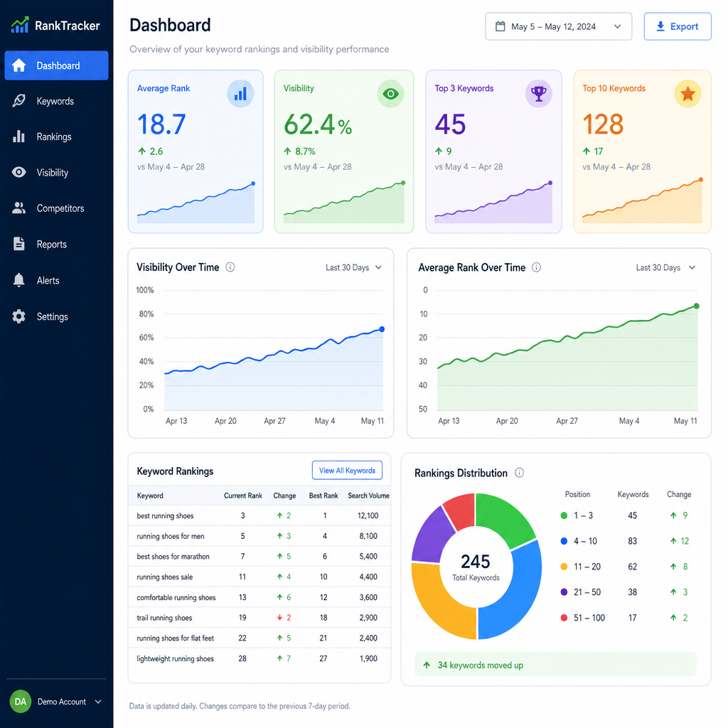This screenshot has height=728, width=728.
Task: Sort by Current Rank column header
Action: point(243,496)
